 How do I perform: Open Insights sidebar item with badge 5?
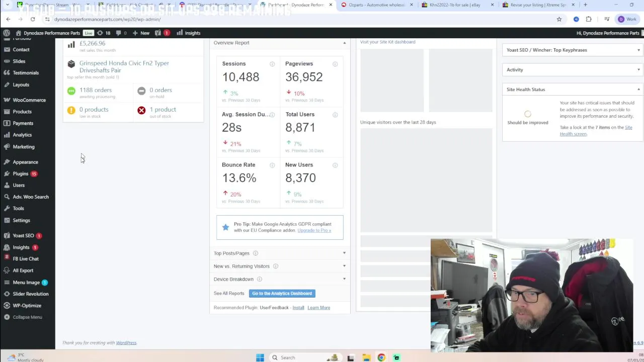[21, 247]
